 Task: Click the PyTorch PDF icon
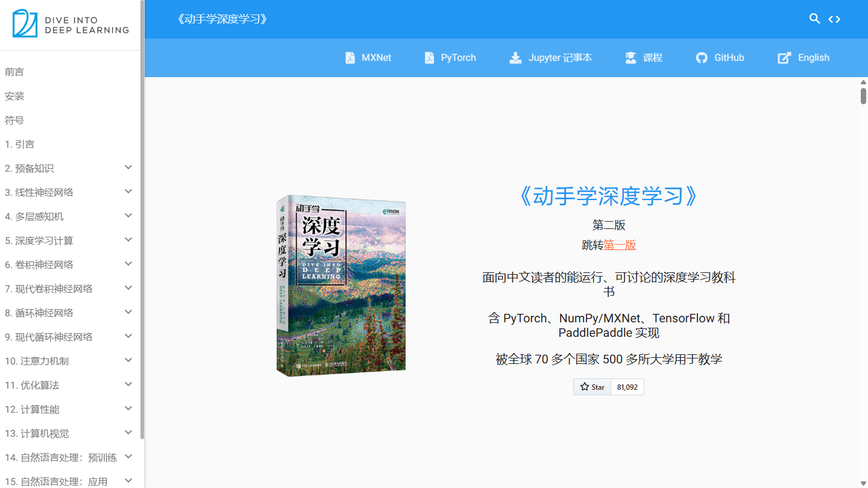429,58
